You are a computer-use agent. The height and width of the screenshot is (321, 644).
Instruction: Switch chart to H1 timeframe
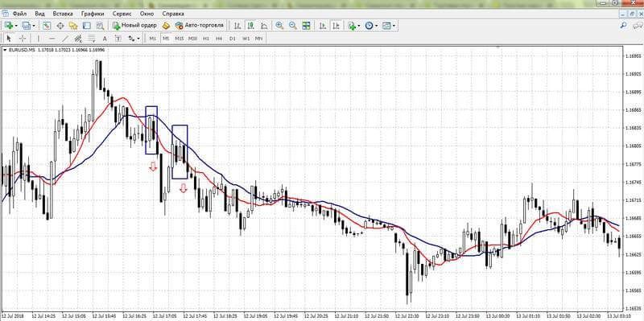[x=206, y=39]
